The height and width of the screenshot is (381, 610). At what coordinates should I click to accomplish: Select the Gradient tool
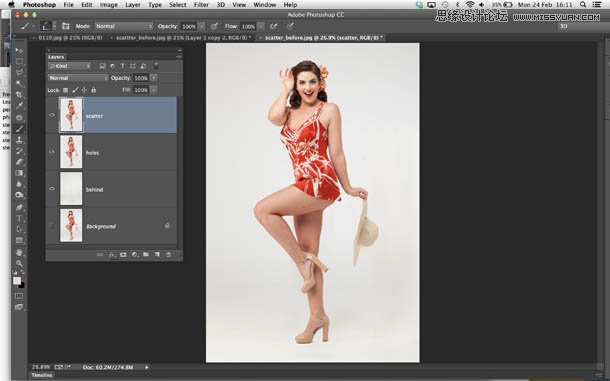(x=19, y=173)
